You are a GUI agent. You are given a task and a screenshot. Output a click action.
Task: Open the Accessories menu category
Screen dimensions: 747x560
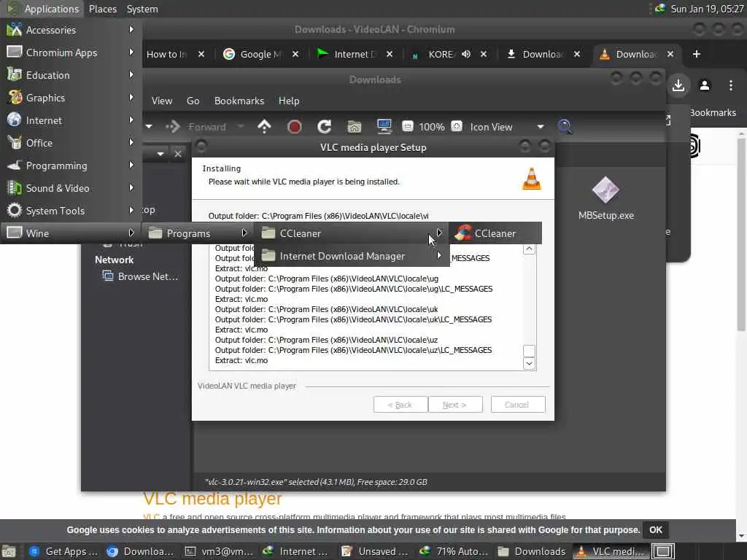point(71,30)
